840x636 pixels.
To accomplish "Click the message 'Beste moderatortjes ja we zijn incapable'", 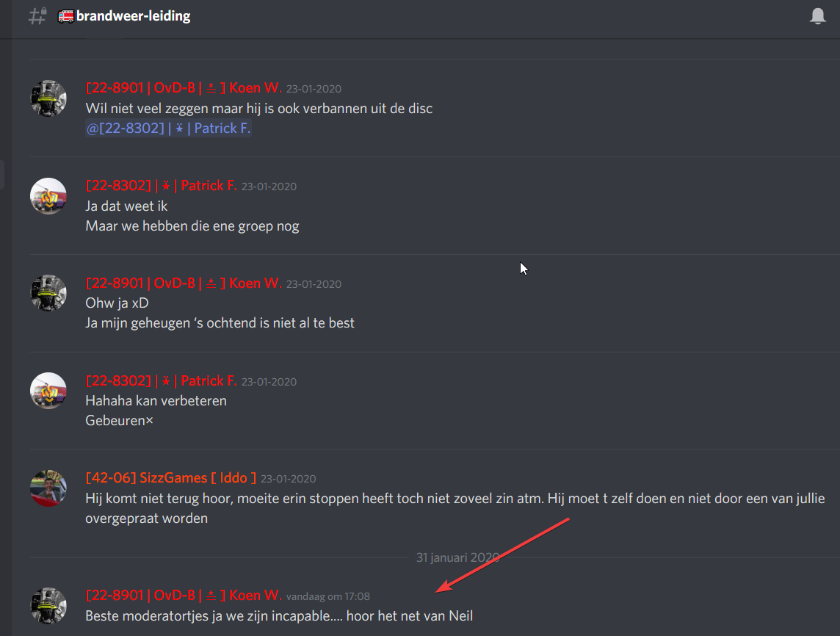I will pos(279,616).
